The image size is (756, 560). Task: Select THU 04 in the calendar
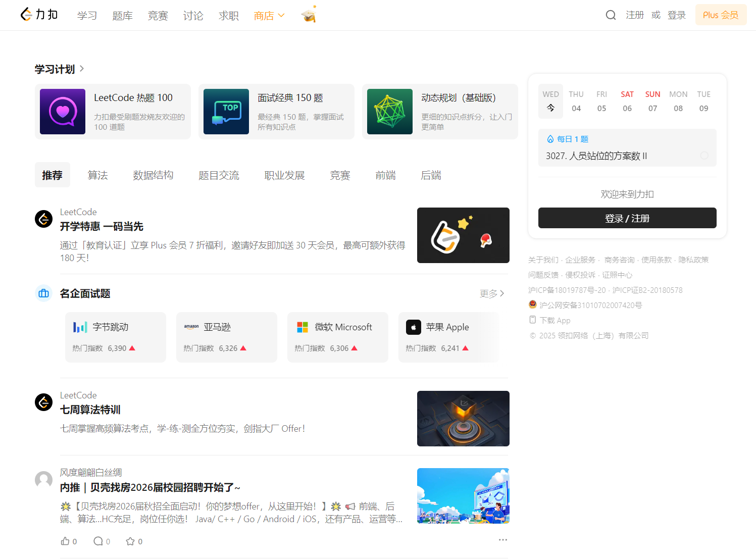click(x=576, y=101)
